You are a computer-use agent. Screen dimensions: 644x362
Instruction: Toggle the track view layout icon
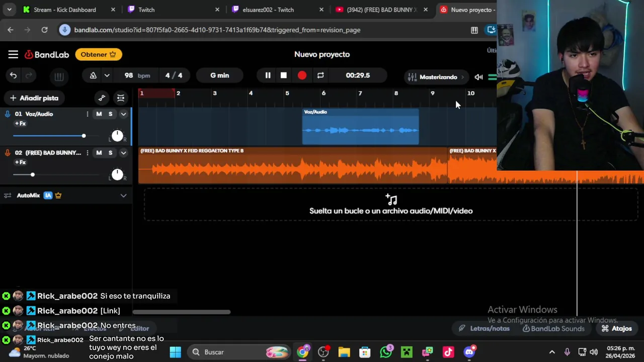coord(121,98)
